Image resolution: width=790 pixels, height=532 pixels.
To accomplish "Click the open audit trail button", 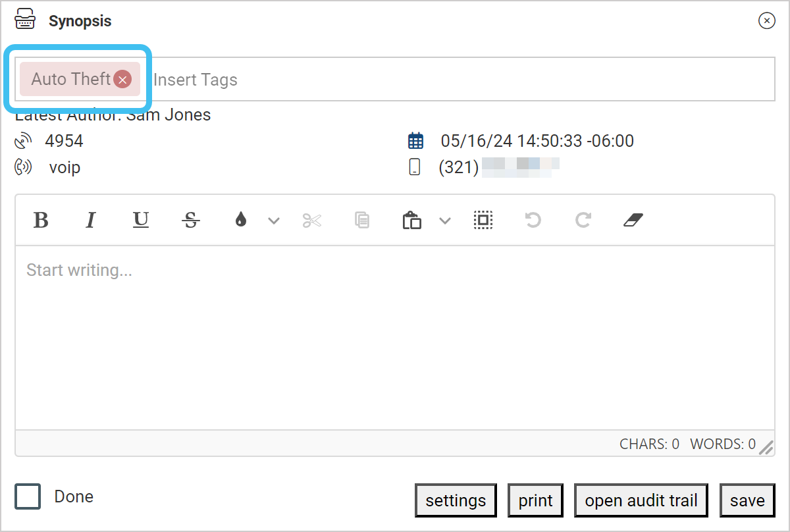I will coord(641,501).
